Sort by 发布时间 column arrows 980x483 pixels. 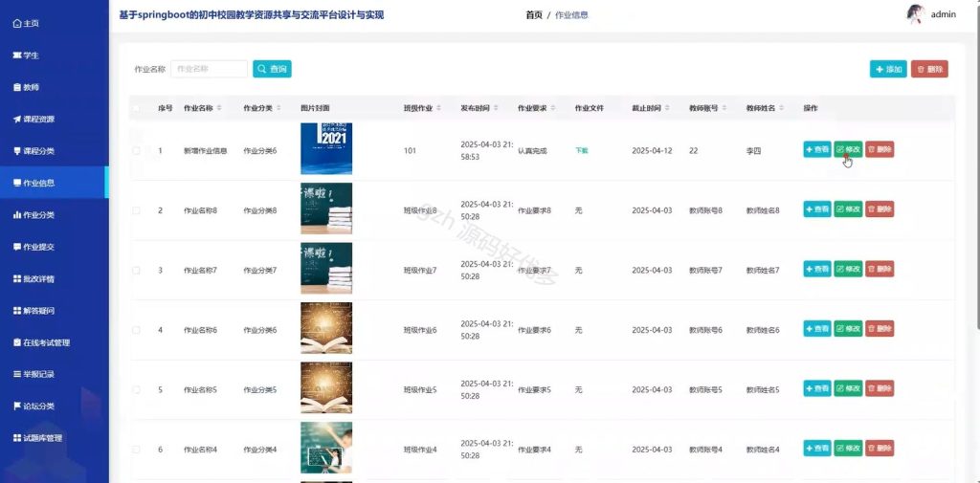click(x=496, y=108)
